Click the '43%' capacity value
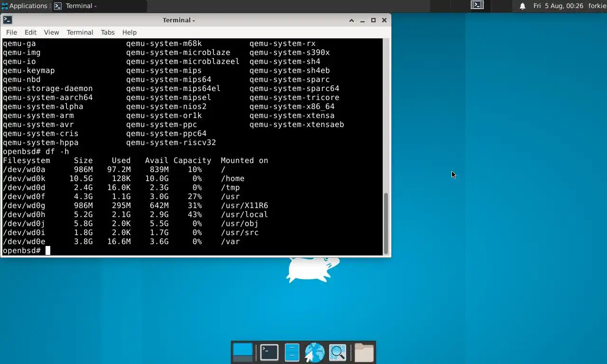 coord(195,215)
